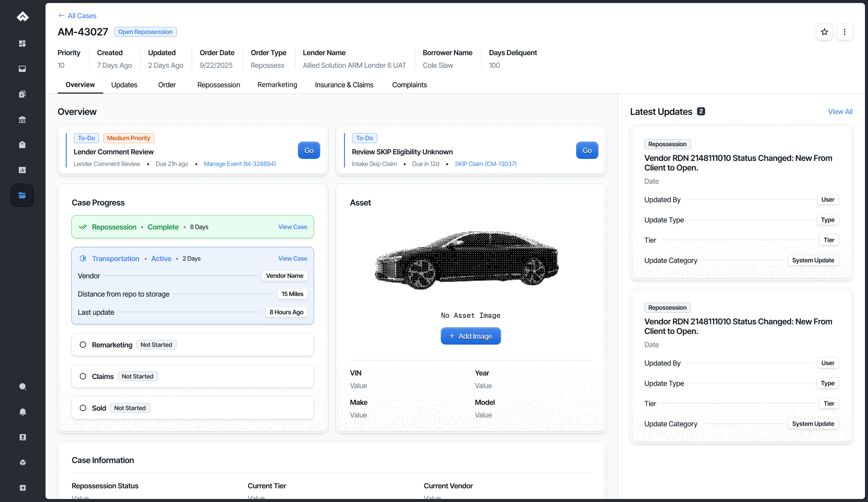Switch to the Insurance & Claims tab
Viewport: 868px width, 502px height.
click(x=344, y=85)
